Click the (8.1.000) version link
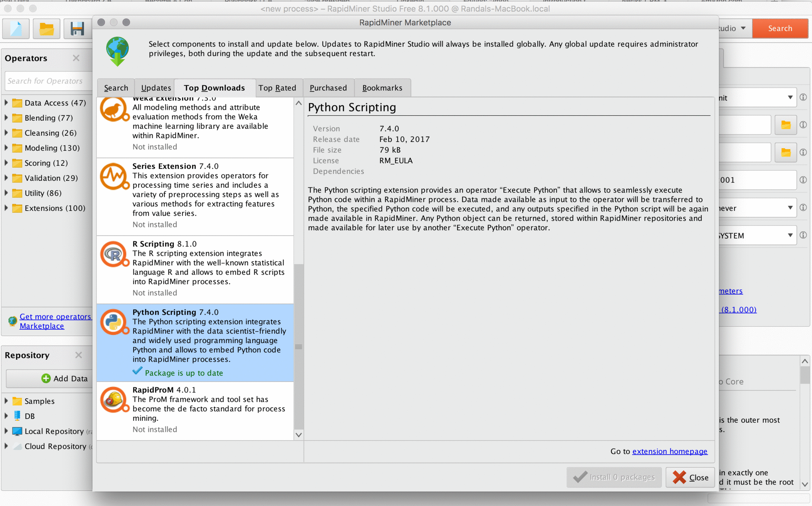The image size is (812, 506). [x=738, y=310]
